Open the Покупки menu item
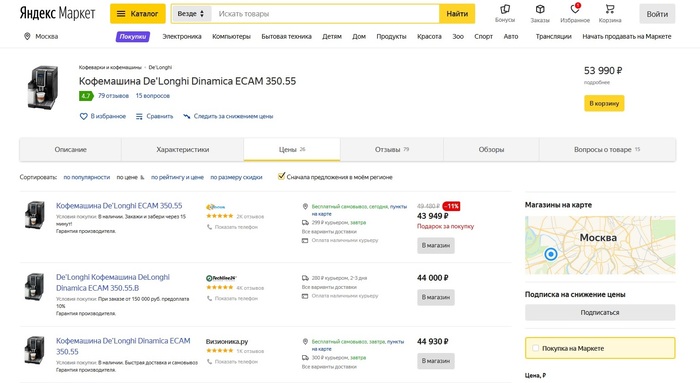The width and height of the screenshot is (700, 383). [x=133, y=37]
